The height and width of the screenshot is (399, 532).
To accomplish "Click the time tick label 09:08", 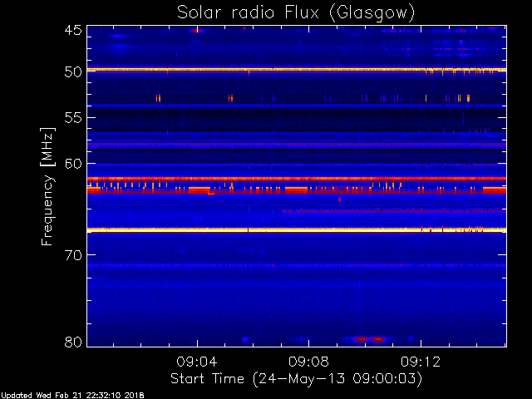I will tap(308, 362).
